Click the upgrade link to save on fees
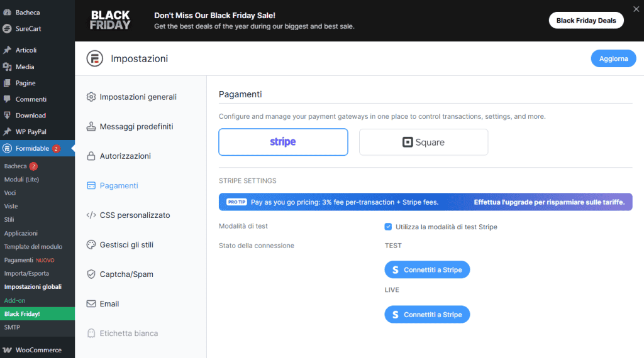 (x=549, y=202)
